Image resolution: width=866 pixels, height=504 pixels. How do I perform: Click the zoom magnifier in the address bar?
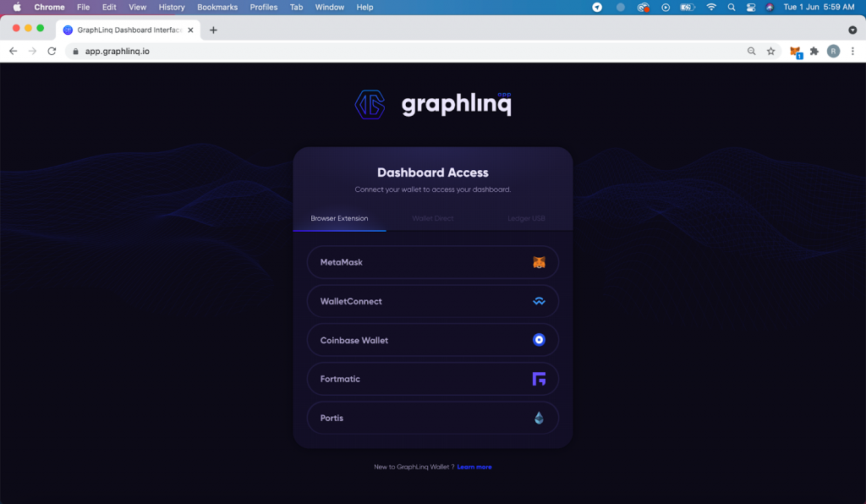(x=752, y=52)
